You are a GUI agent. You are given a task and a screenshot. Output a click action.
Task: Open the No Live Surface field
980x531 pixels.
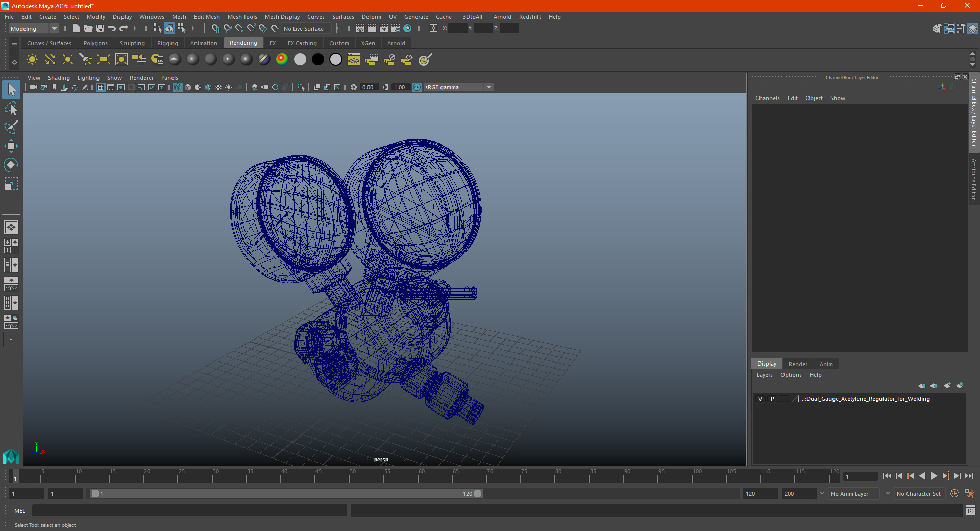[306, 29]
